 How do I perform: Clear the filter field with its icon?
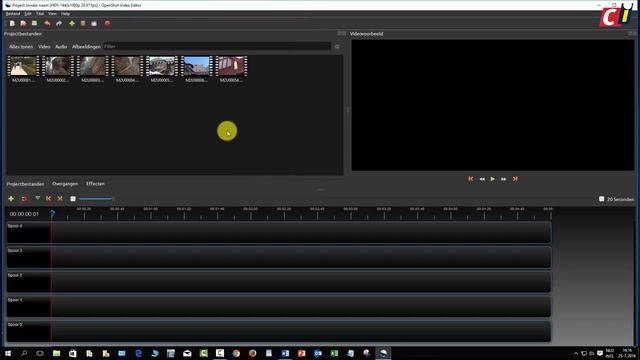tap(337, 47)
